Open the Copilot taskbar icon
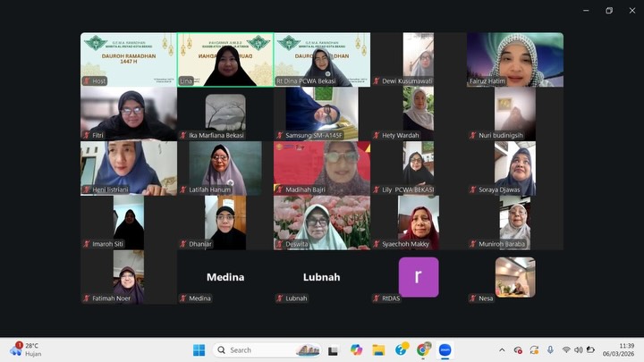 pyautogui.click(x=356, y=349)
